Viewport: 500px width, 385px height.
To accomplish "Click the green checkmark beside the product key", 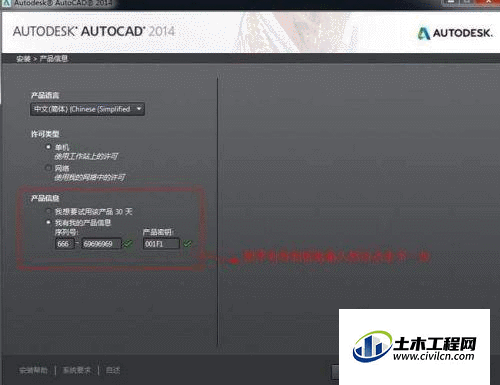I will coord(188,244).
